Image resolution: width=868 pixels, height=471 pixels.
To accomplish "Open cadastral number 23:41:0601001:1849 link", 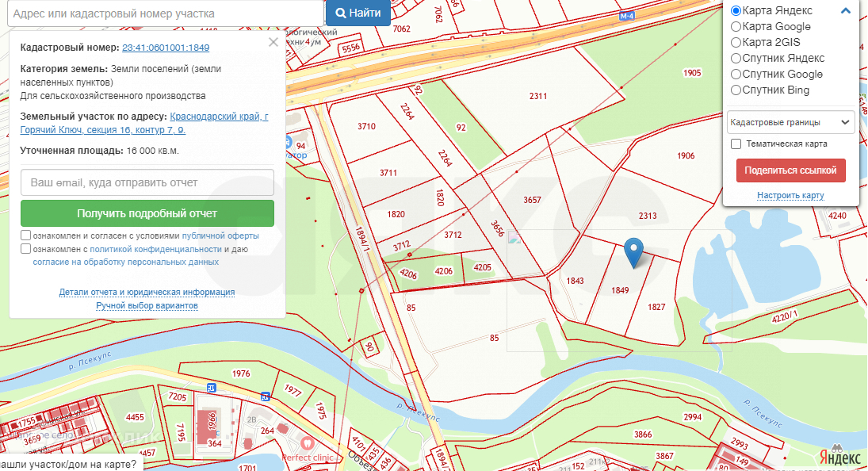I will tap(166, 48).
